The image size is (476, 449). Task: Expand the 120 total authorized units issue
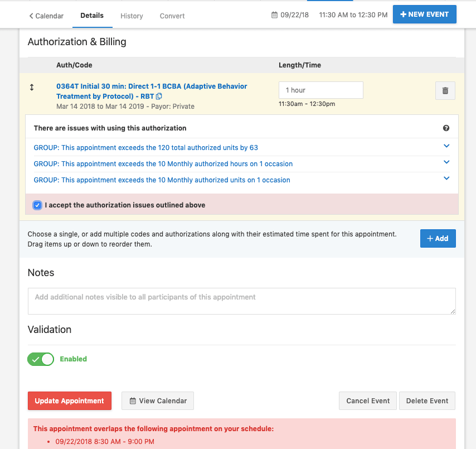coord(446,147)
